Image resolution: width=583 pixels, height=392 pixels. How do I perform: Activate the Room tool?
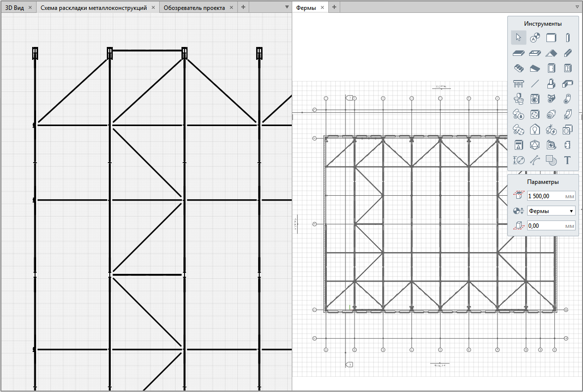[551, 145]
